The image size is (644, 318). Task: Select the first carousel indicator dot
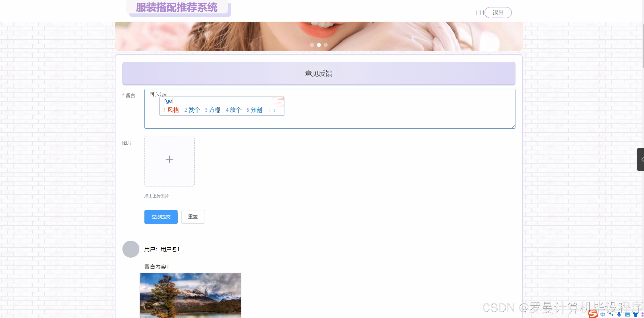(x=312, y=45)
